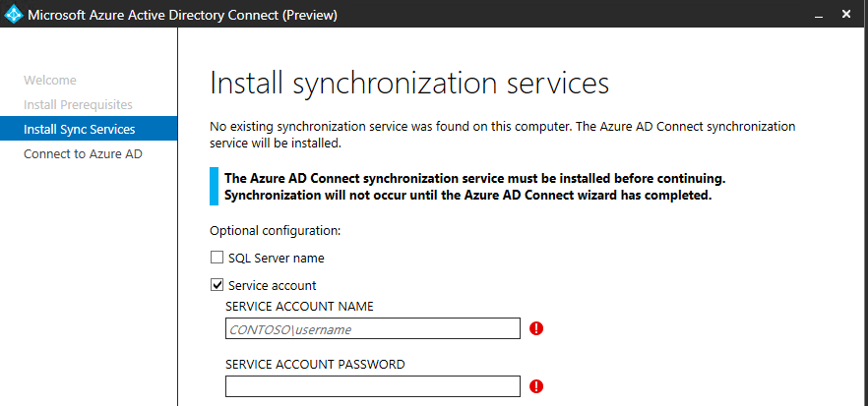868x406 pixels.
Task: Focus the service account password box
Action: click(372, 386)
